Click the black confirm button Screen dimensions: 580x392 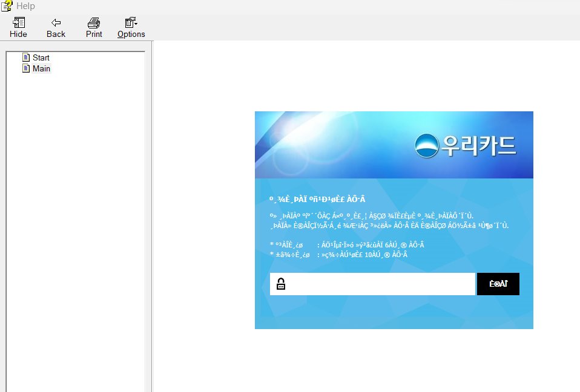click(498, 284)
